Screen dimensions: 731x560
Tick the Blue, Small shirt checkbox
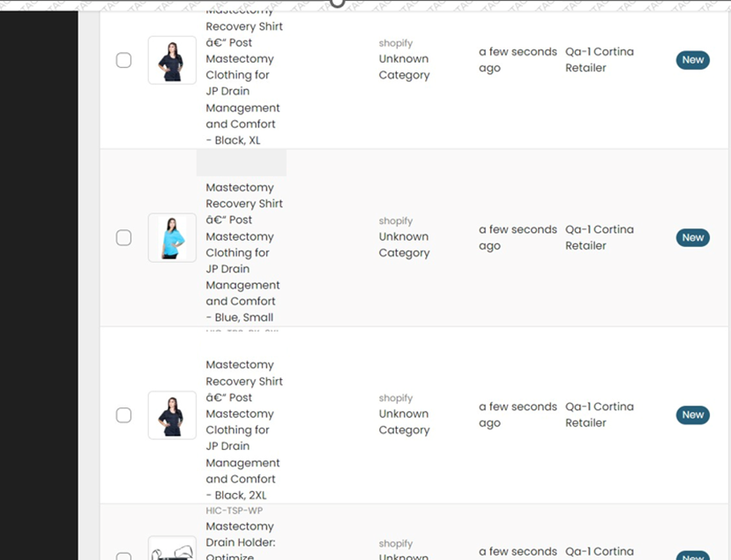124,237
